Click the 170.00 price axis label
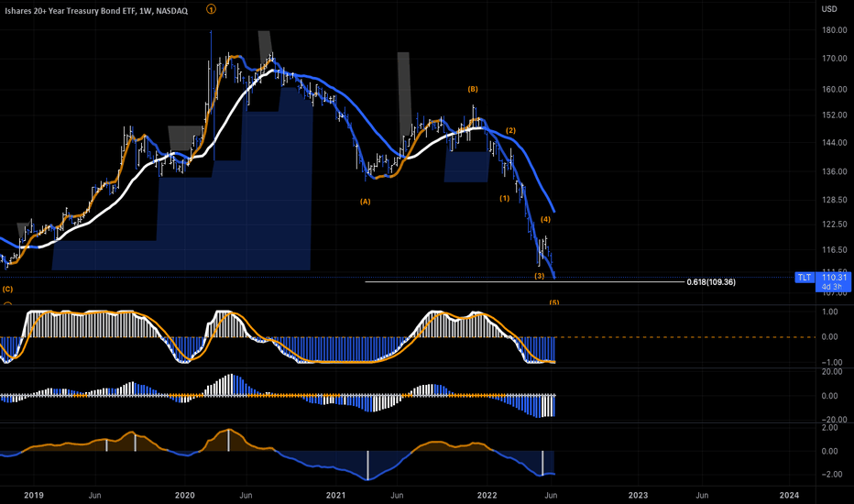Viewport: 854px width, 504px height. point(835,59)
